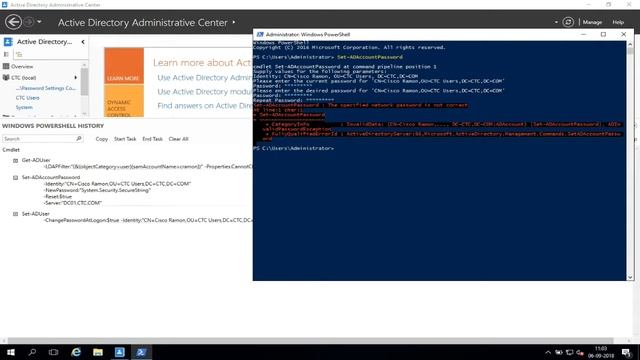Open the Windows Start menu

(11, 352)
